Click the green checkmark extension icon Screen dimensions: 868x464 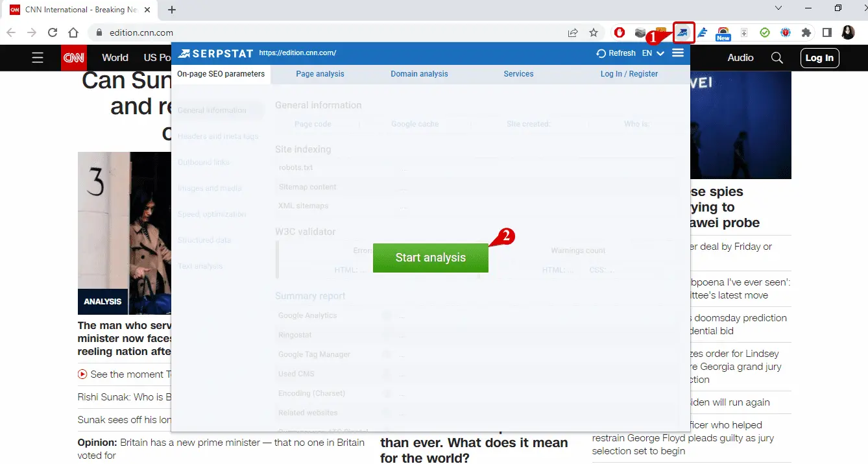[x=765, y=32]
